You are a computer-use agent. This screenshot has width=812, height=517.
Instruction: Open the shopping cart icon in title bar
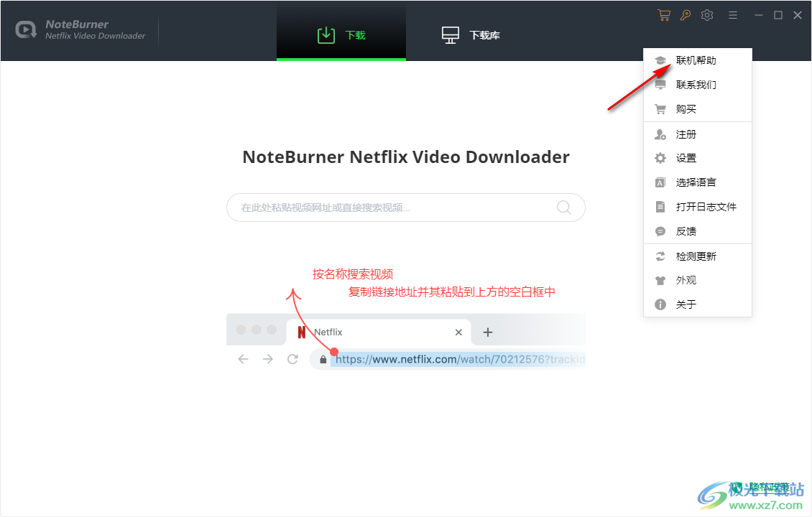[664, 15]
